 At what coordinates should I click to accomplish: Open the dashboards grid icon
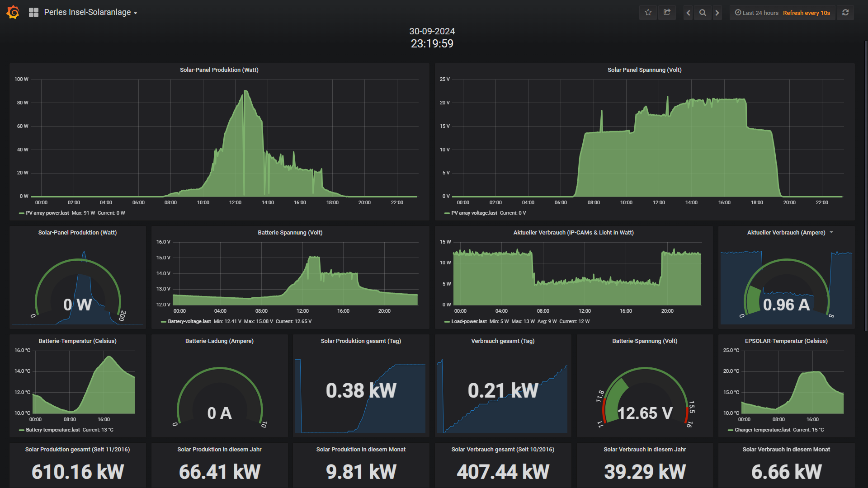tap(33, 12)
